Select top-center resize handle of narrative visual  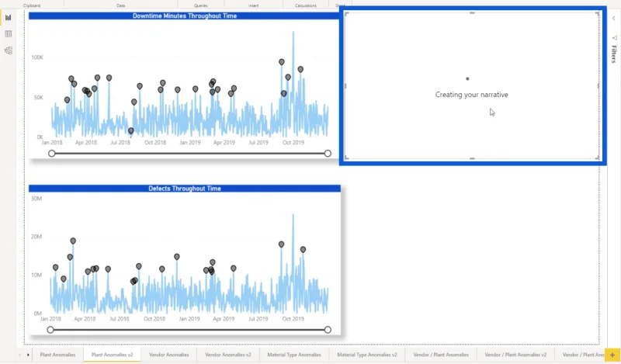click(472, 13)
